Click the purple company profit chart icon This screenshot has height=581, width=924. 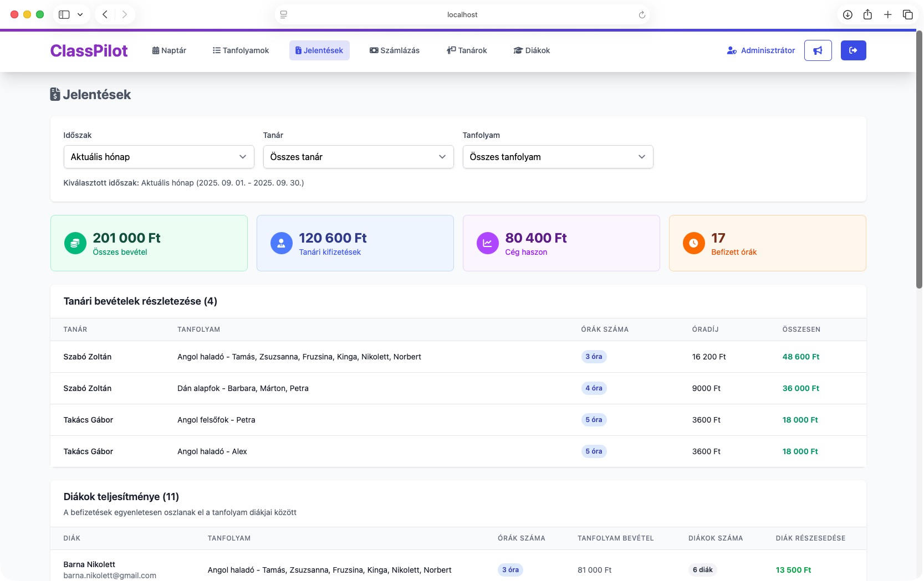(487, 243)
